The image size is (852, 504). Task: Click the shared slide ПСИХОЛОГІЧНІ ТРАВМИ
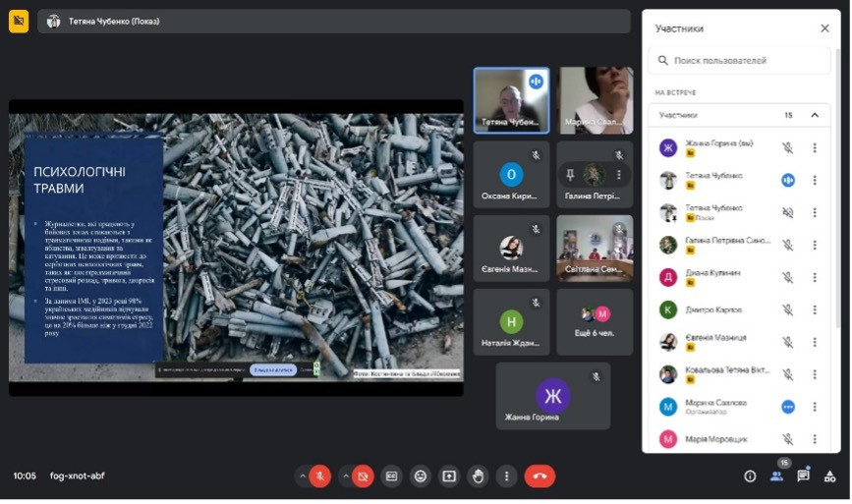236,248
